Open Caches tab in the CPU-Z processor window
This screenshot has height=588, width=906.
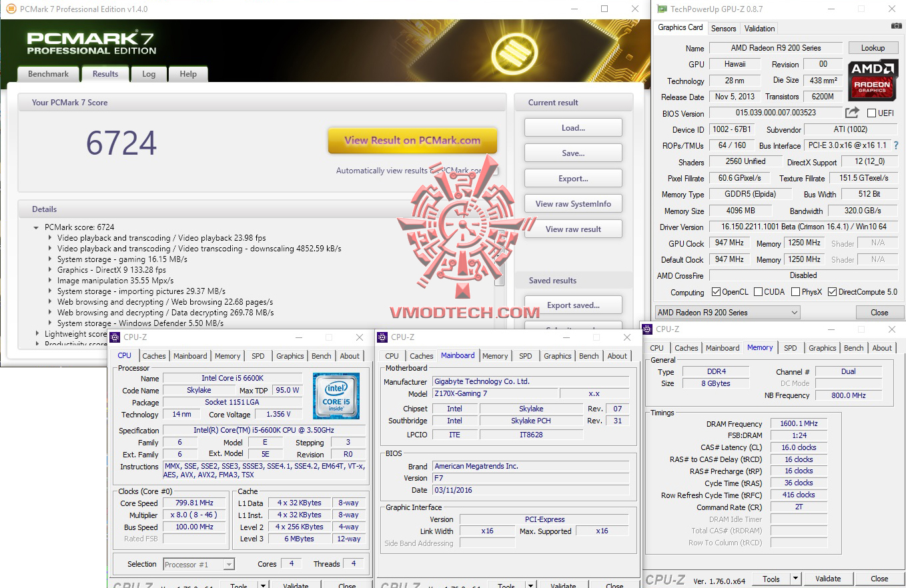[x=154, y=356]
